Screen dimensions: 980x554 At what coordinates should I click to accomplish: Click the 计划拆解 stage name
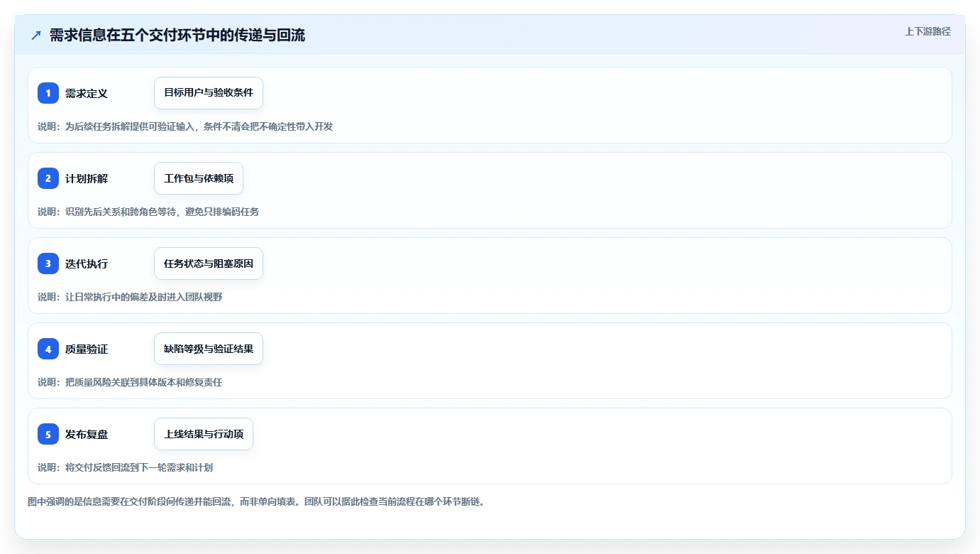pos(87,178)
